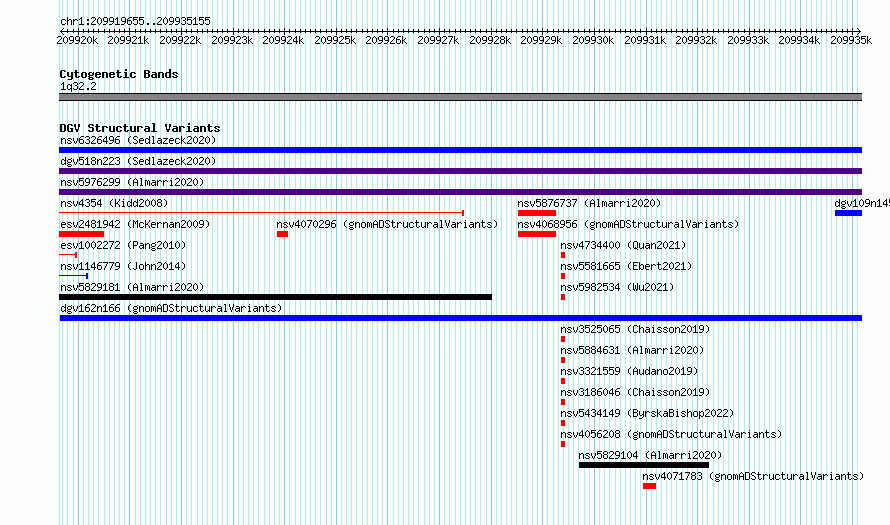Open the nsv5829181 (Almarri2020) label
This screenshot has width=890, height=525.
click(x=132, y=287)
